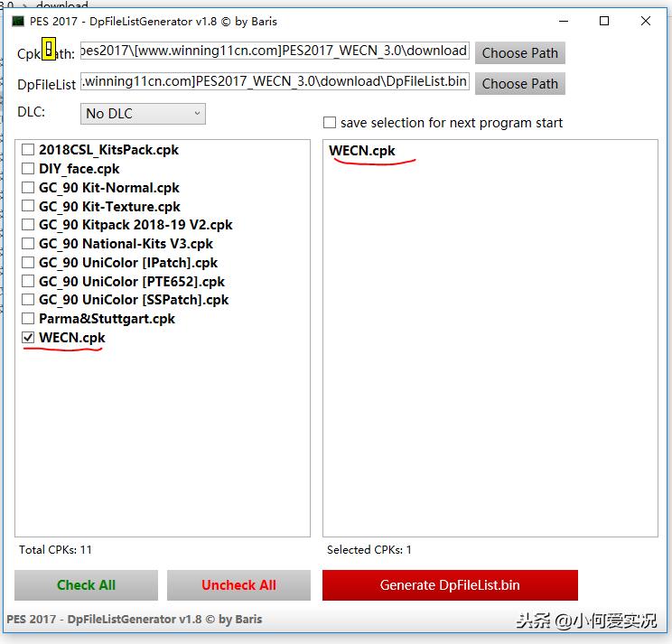672x644 pixels.
Task: Tick GC_90 National-Kits V3.cpk checkbox
Action: (x=28, y=243)
